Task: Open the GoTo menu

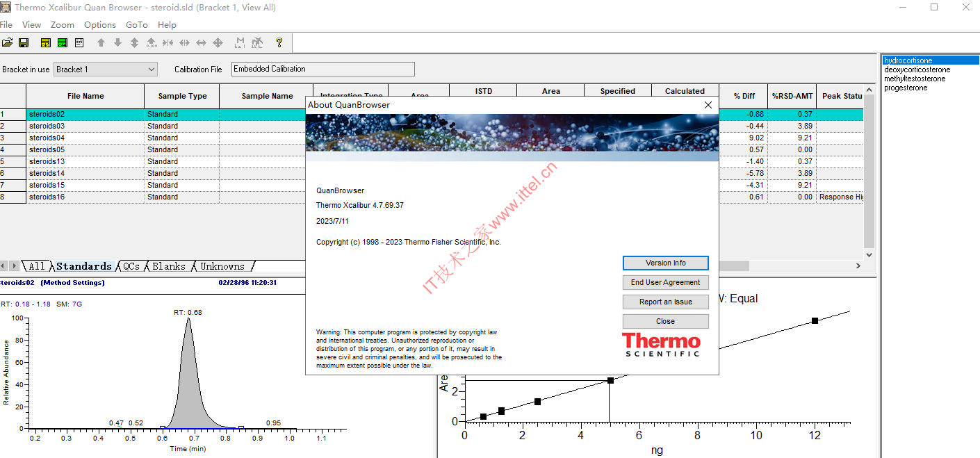Action: pos(137,25)
